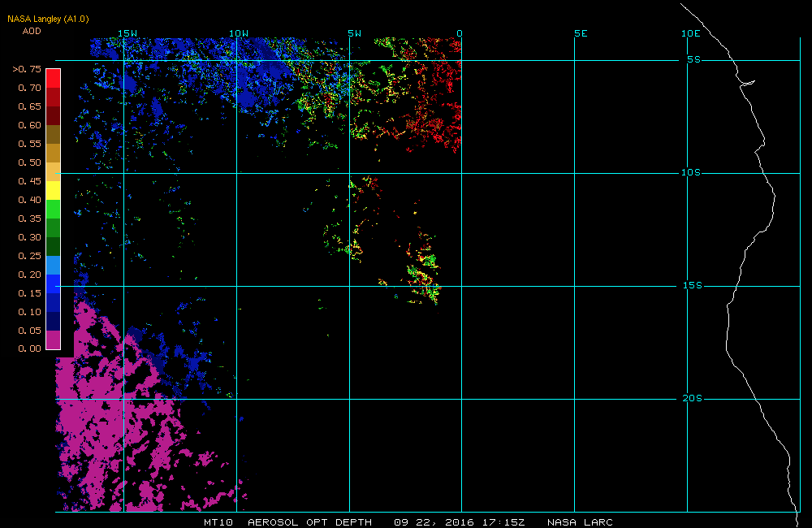Viewport: 812px width, 528px height.
Task: Click the bright green 0.35-0.40 legend swatch
Action: (x=54, y=209)
